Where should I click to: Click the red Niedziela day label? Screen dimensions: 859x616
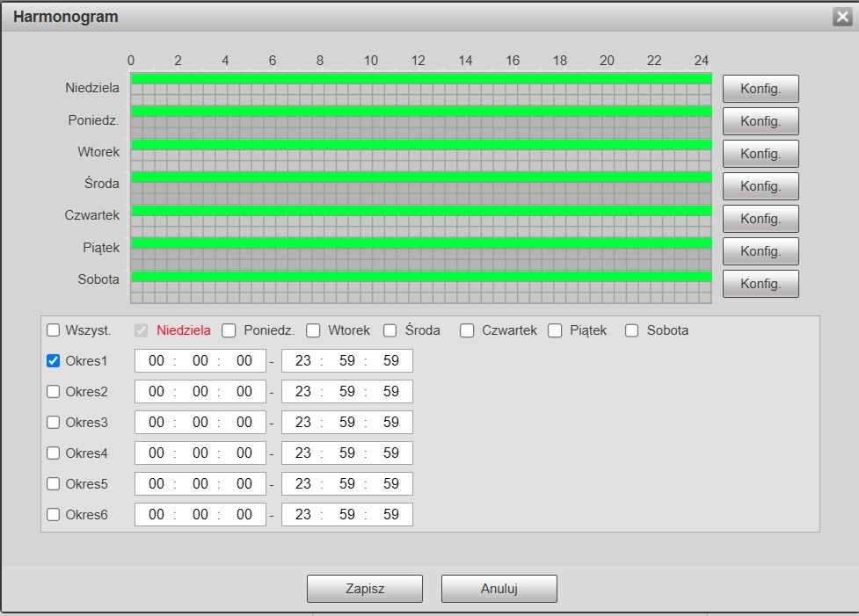(x=184, y=330)
